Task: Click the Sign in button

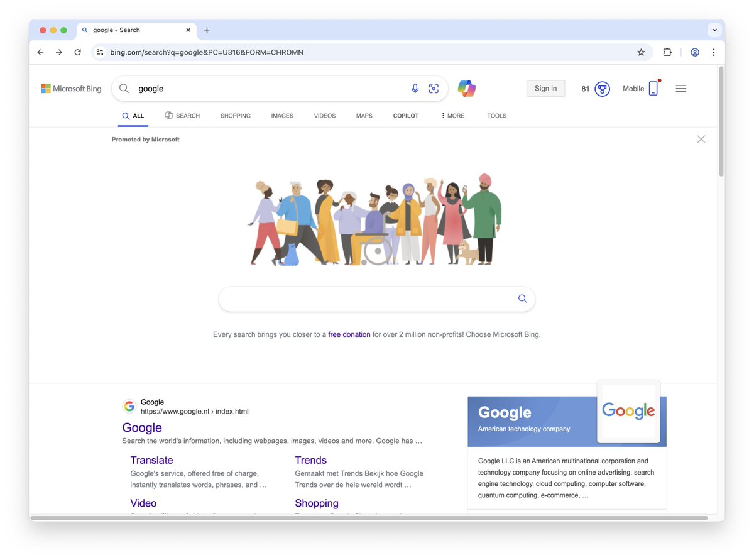Action: (x=545, y=88)
